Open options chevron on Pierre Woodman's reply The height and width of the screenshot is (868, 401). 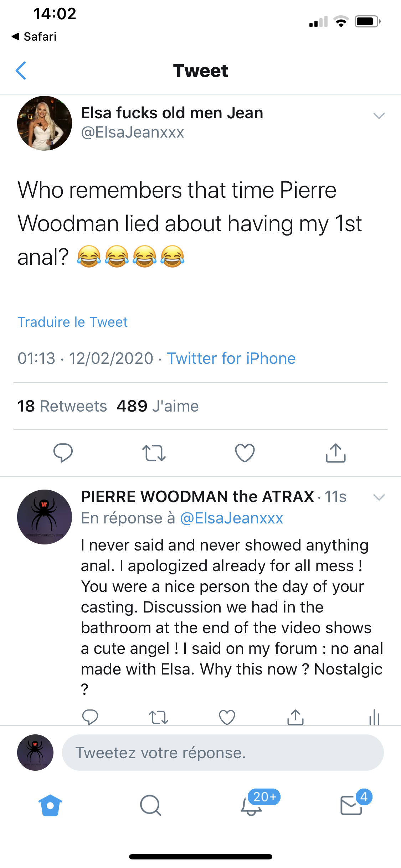(x=379, y=497)
